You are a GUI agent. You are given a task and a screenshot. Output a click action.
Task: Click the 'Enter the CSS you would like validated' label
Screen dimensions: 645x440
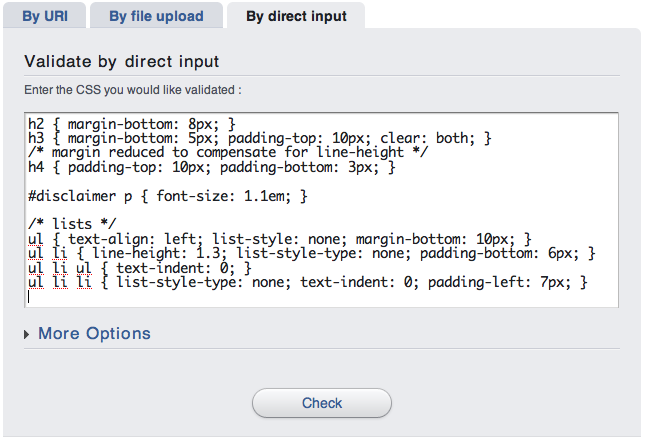[132, 90]
